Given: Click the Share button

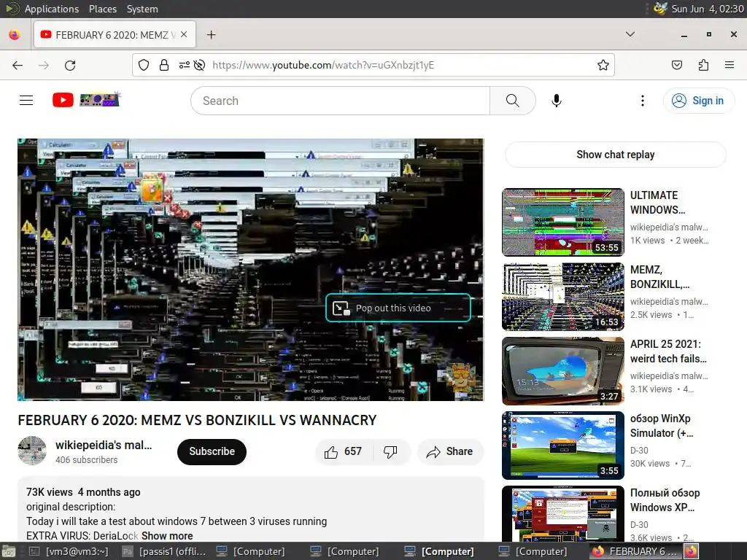Looking at the screenshot, I should (450, 452).
